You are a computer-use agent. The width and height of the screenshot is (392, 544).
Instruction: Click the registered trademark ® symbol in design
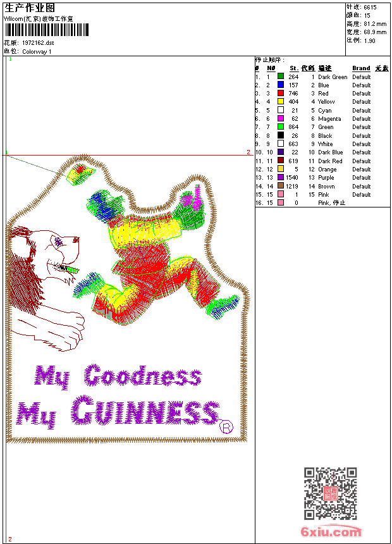pyautogui.click(x=226, y=427)
